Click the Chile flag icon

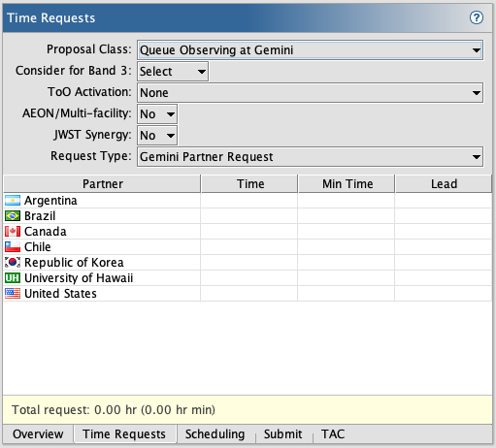pos(13,247)
